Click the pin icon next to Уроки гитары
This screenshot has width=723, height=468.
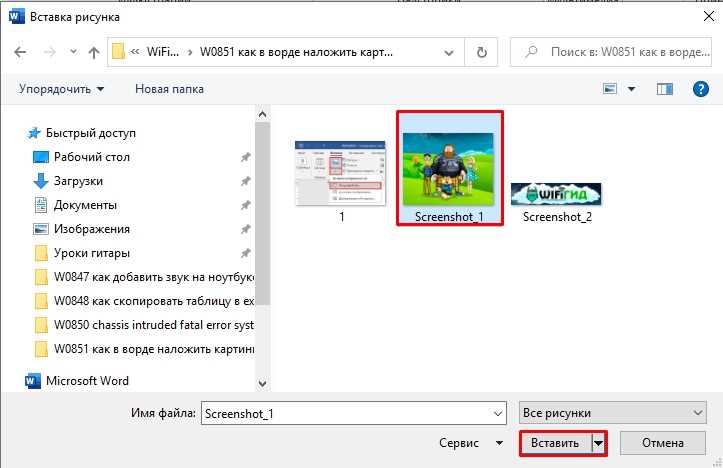click(245, 253)
